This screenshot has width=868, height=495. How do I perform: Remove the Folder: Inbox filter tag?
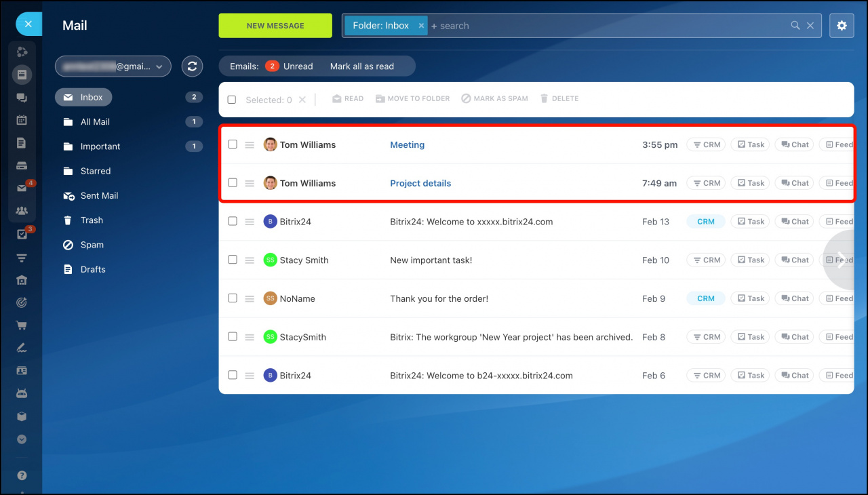click(421, 26)
